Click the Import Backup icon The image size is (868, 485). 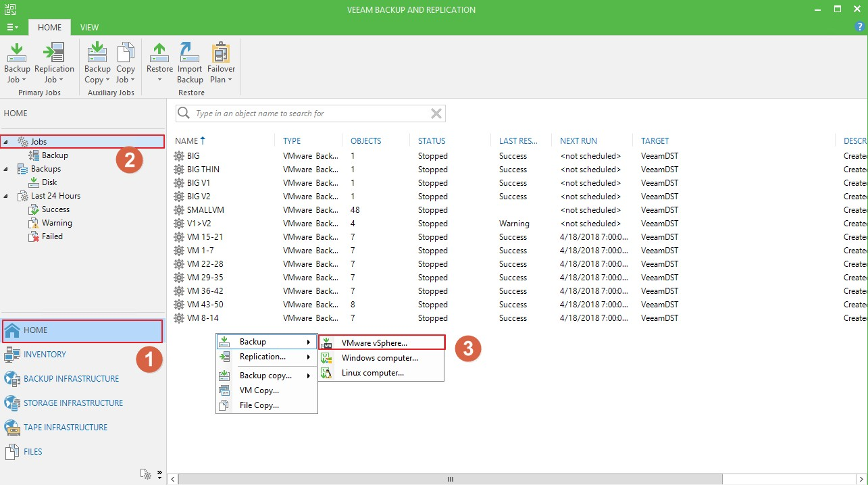(x=190, y=62)
